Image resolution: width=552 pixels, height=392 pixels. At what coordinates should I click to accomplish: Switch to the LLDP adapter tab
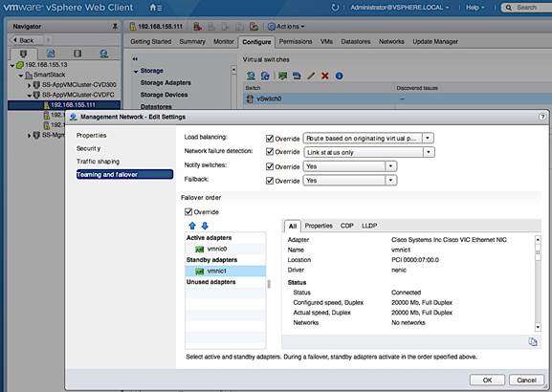point(369,226)
